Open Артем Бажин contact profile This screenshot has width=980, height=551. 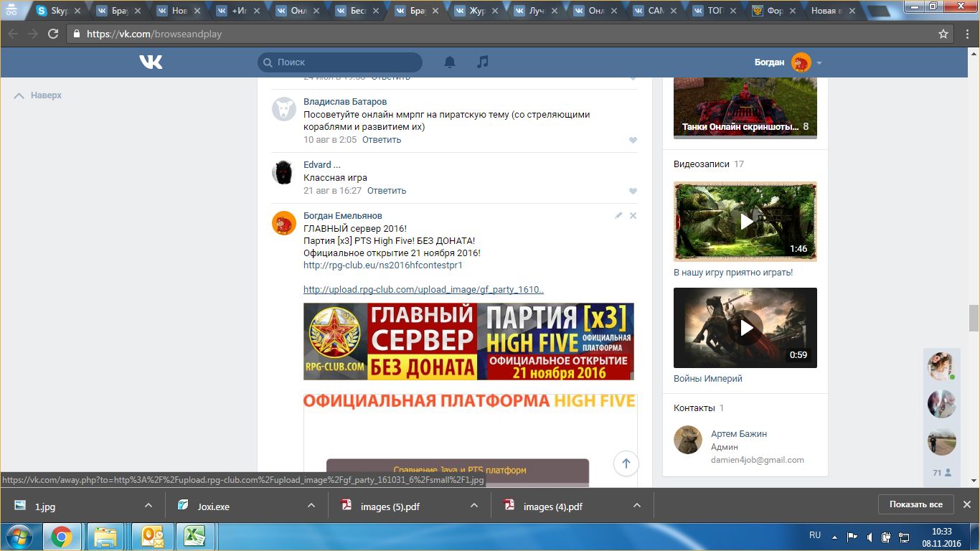(x=739, y=434)
